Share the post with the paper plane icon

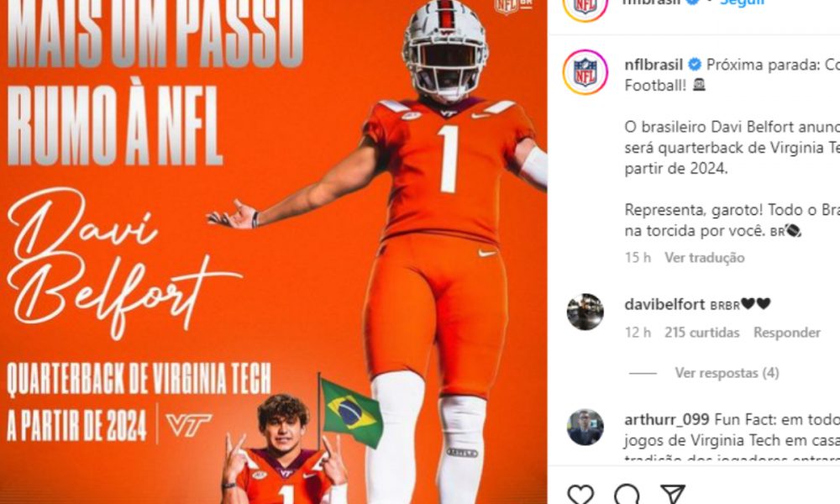tap(673, 493)
